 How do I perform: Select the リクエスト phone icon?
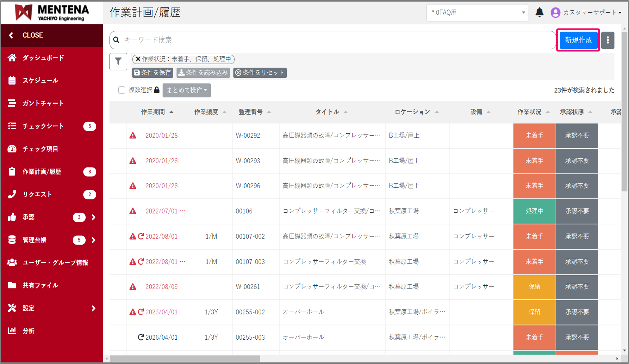[x=12, y=194]
